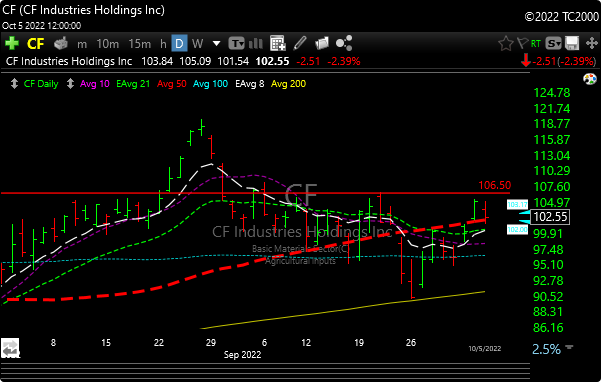Toggle the RT real-time indicator

[536, 44]
